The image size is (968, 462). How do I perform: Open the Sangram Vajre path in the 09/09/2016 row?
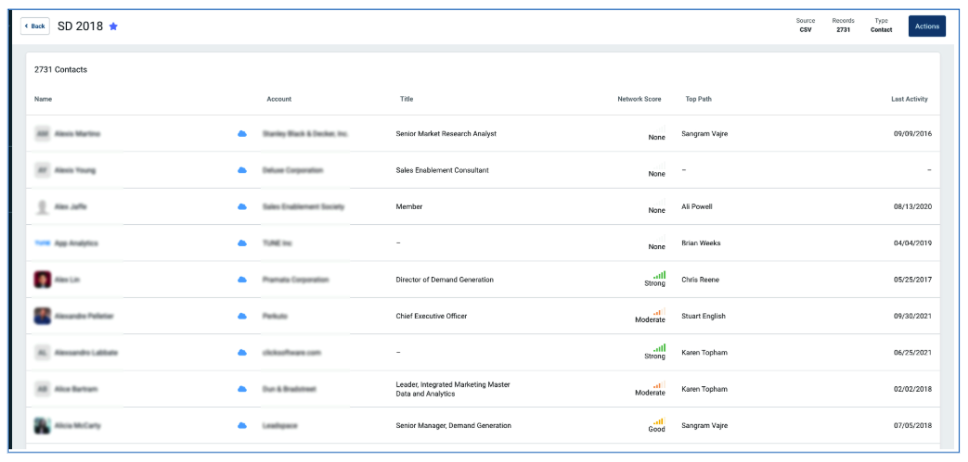pos(704,133)
